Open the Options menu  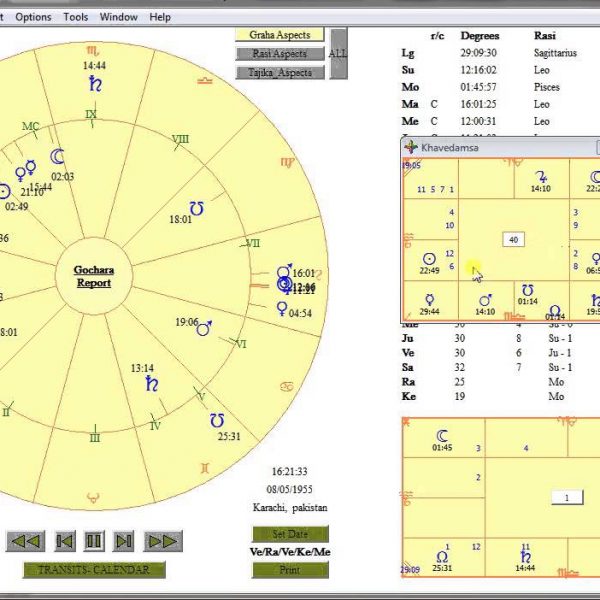(x=33, y=17)
